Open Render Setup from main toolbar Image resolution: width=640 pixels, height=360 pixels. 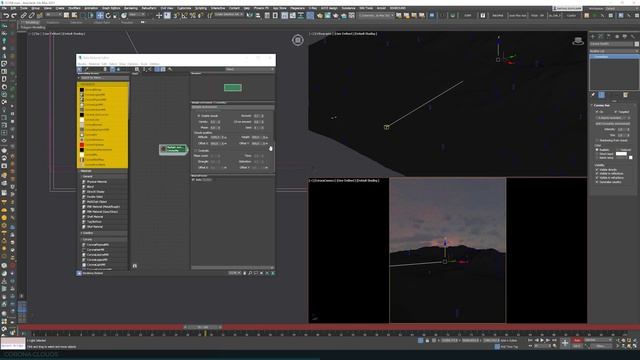point(320,16)
